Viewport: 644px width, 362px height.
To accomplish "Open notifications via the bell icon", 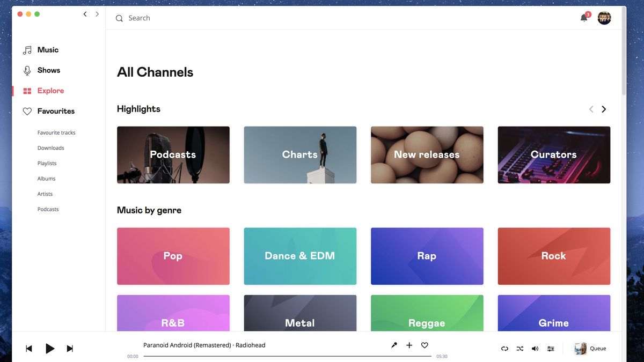I will click(583, 18).
